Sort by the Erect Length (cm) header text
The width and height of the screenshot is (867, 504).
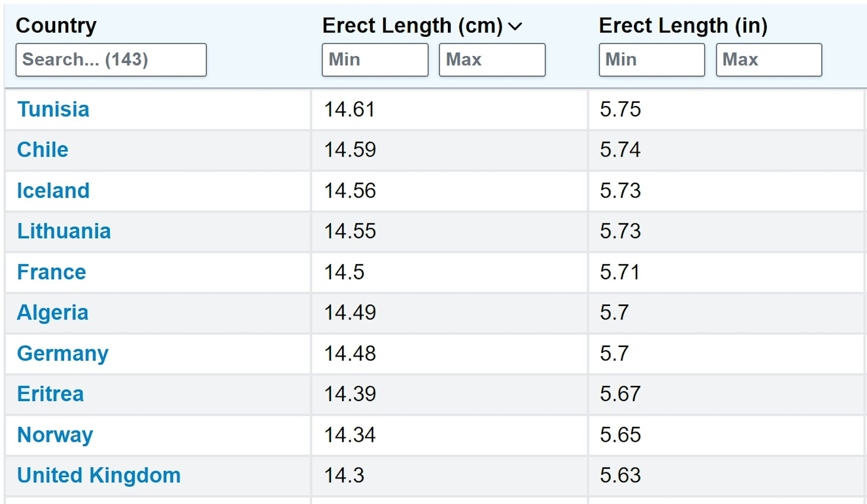(x=413, y=26)
